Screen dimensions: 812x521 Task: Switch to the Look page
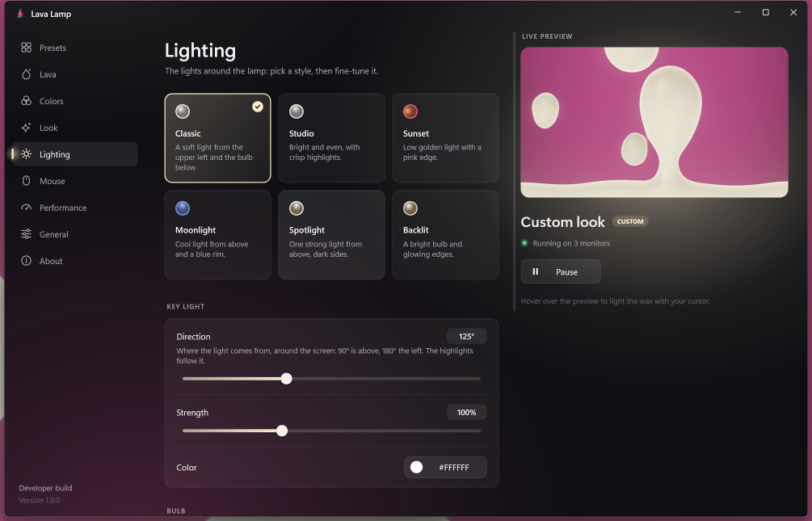point(74,128)
